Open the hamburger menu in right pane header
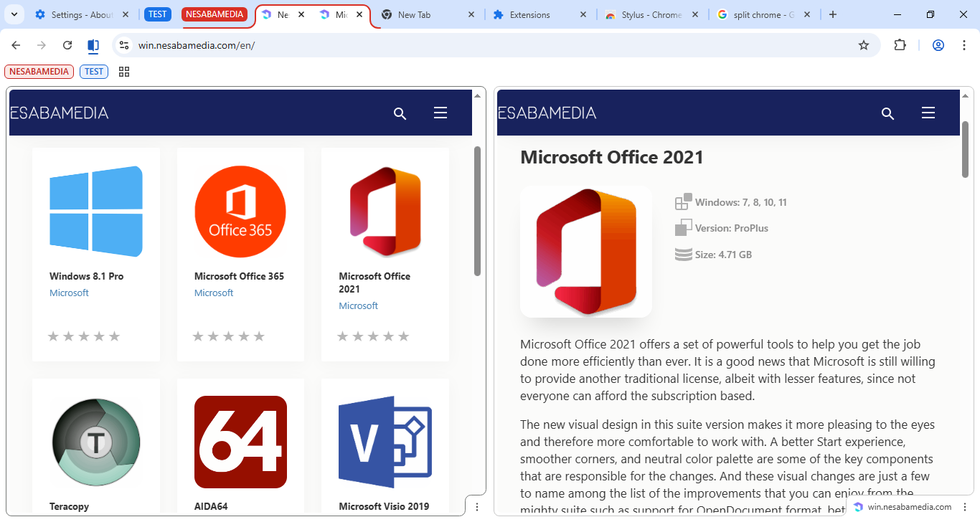 [928, 113]
